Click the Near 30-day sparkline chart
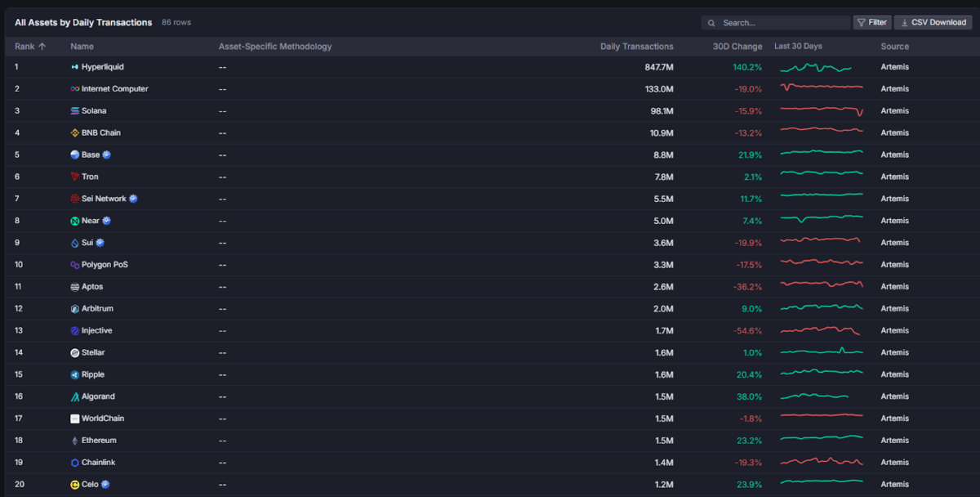Screen dimensions: 980x497 coord(822,219)
